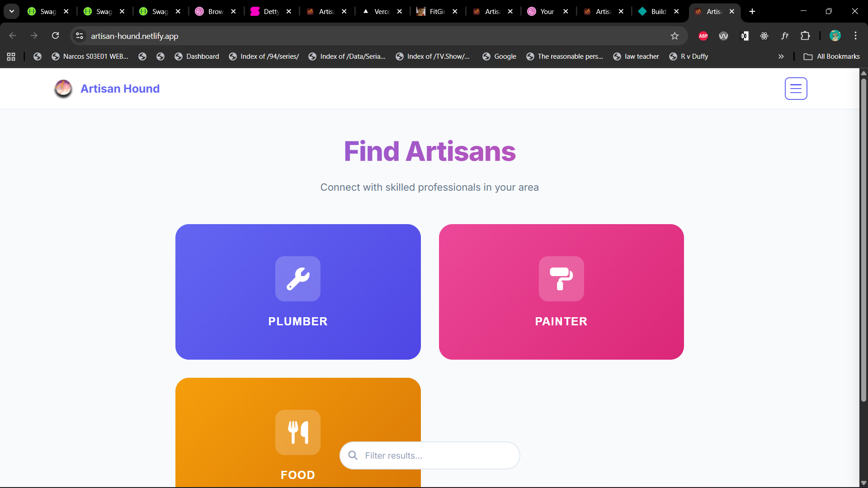Open Chrome's three-dot menu

pyautogui.click(x=855, y=36)
